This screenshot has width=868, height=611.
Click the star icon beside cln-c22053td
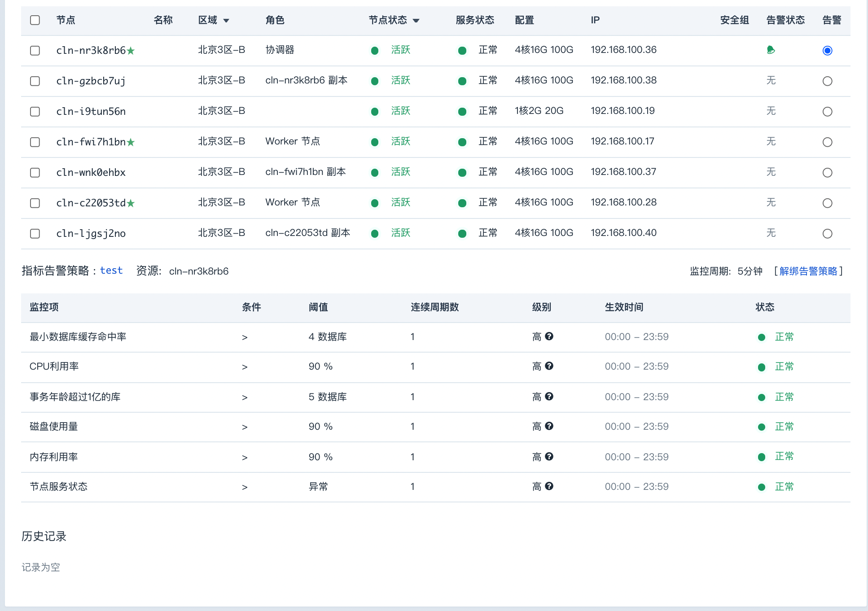click(131, 203)
